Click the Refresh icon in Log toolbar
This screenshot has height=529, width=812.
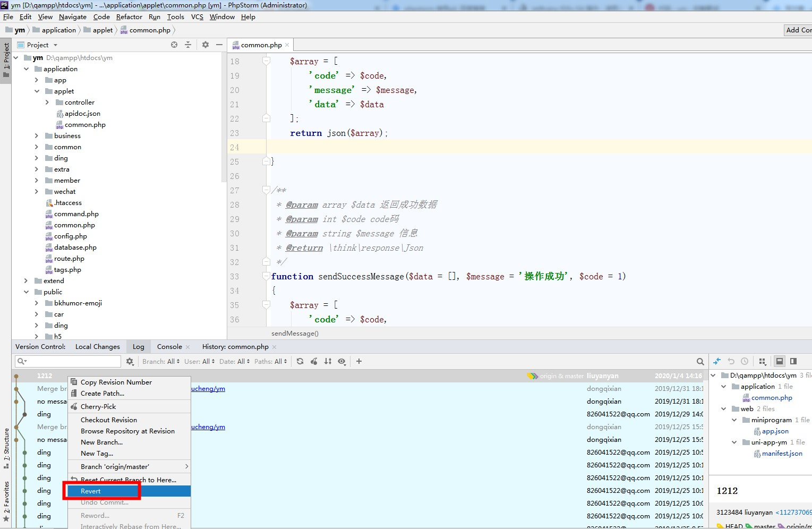pyautogui.click(x=300, y=361)
